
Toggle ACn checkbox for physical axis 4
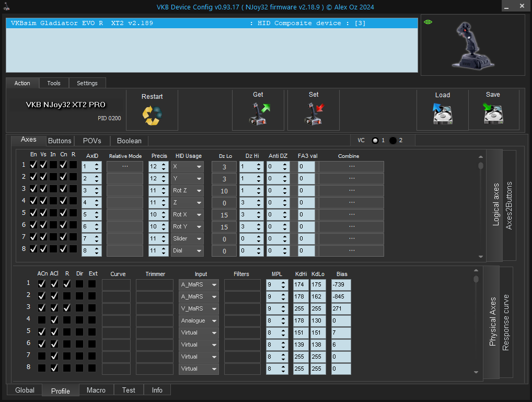pos(42,320)
